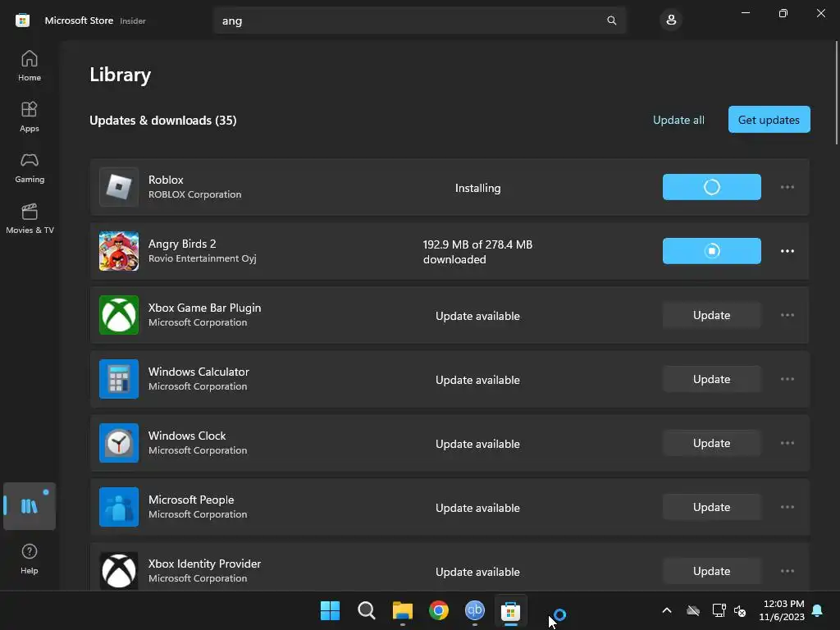Select the 'Roblox' title text
840x630 pixels.
(x=166, y=180)
